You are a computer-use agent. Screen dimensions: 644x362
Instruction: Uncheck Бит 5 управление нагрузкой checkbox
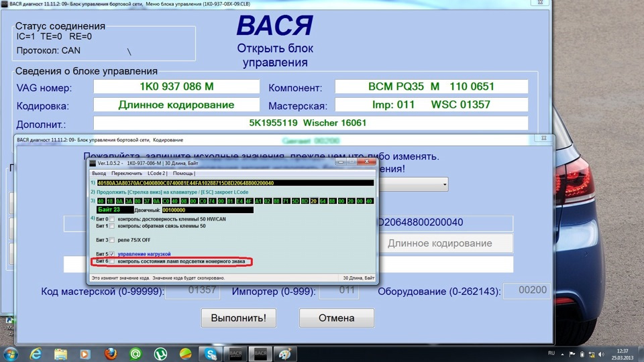click(112, 254)
